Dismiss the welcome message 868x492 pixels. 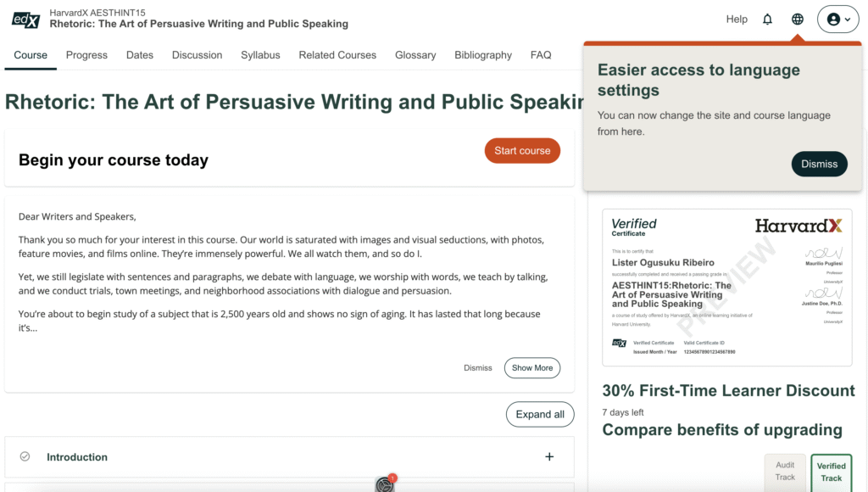tap(478, 368)
